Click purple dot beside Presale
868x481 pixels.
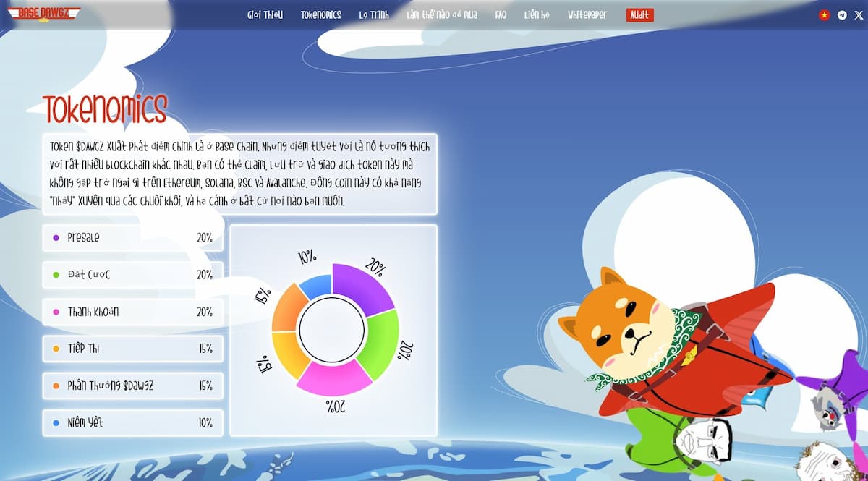point(56,238)
